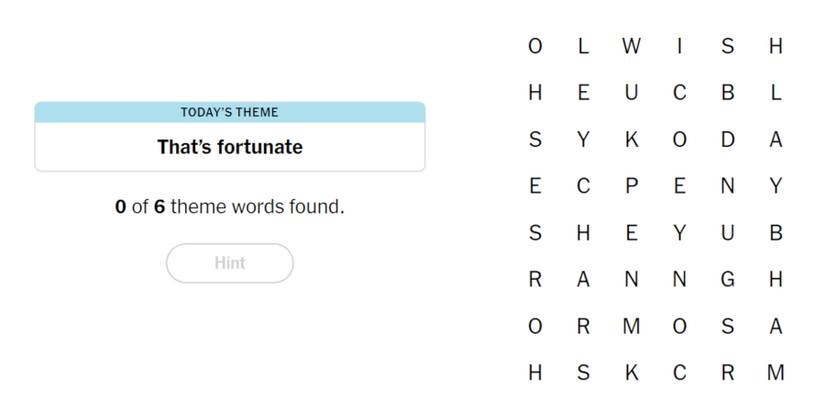Tap the letter B in the second row

[x=728, y=93]
